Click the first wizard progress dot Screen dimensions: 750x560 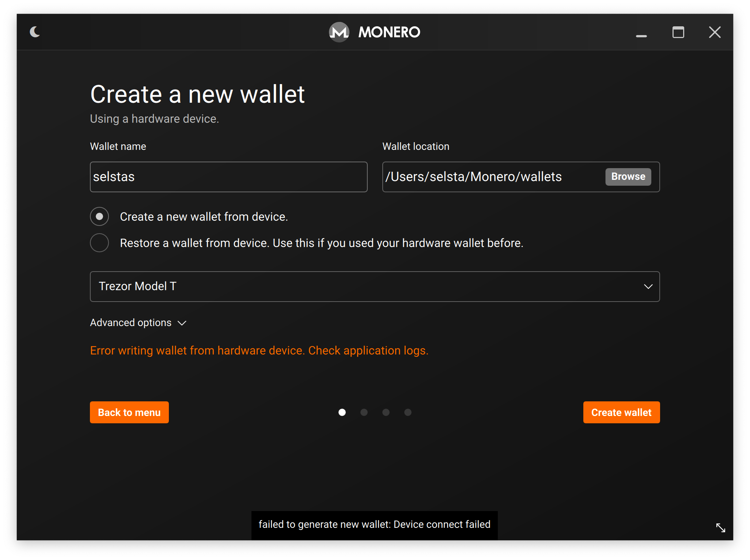coord(342,412)
